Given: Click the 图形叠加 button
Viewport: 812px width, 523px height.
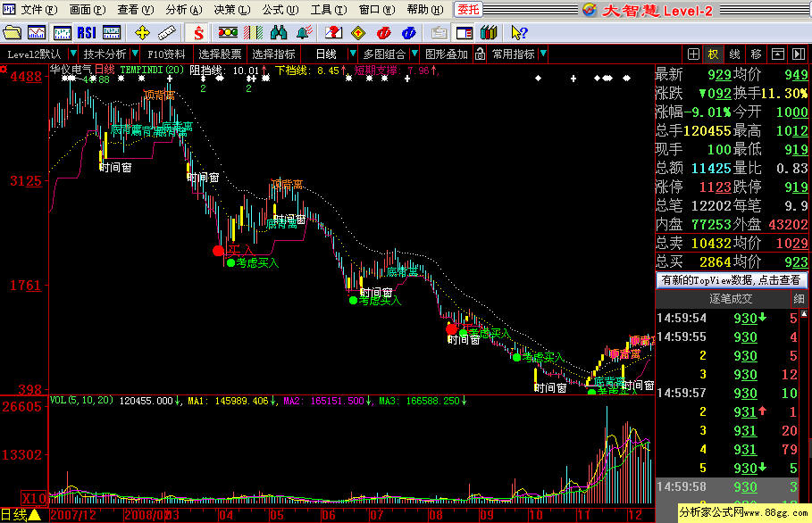Looking at the screenshot, I should coord(447,54).
